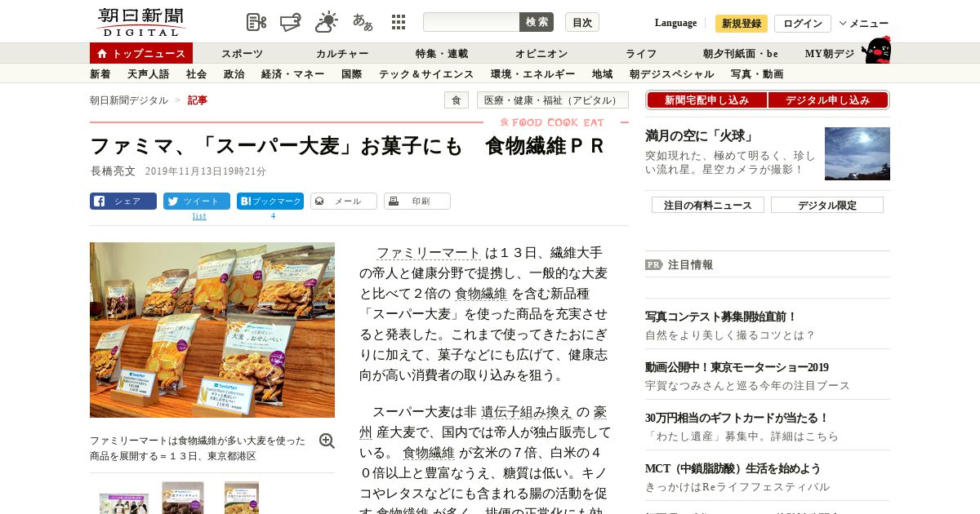Open the Language link
The height and width of the screenshot is (514, 980).
[x=675, y=23]
